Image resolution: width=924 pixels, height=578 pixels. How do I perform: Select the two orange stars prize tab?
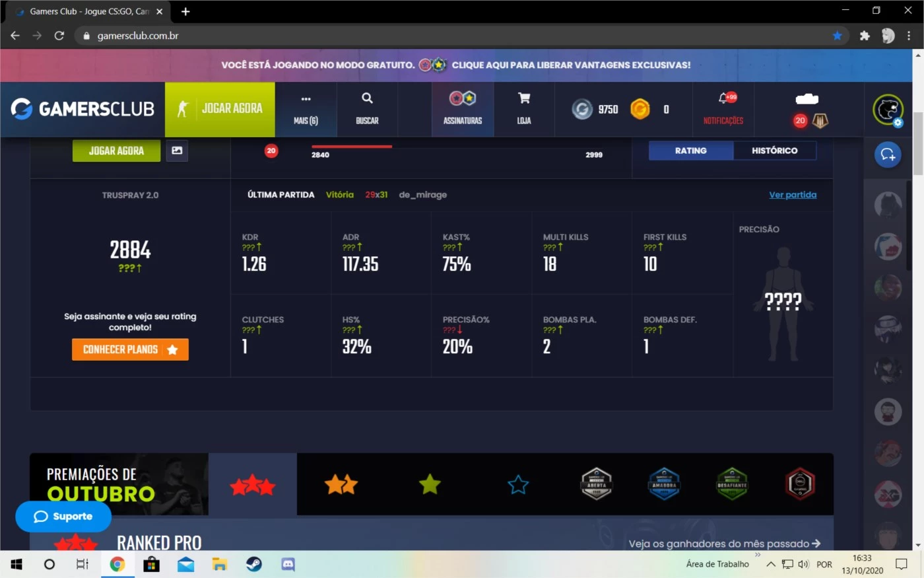[x=341, y=485]
